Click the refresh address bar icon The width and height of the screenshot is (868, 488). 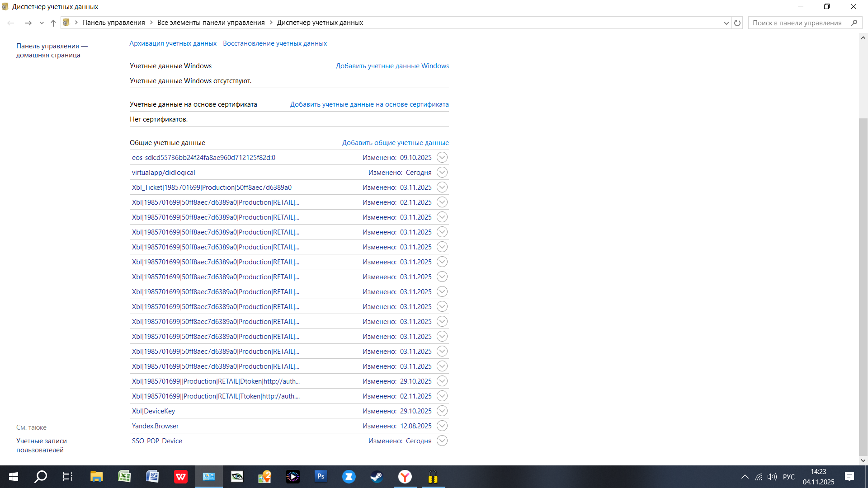[737, 23]
